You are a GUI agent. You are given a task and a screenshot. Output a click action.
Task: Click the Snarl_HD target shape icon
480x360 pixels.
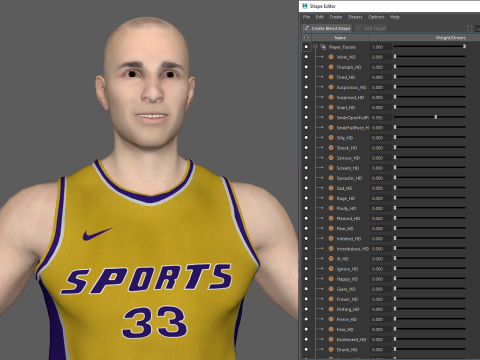[331, 107]
